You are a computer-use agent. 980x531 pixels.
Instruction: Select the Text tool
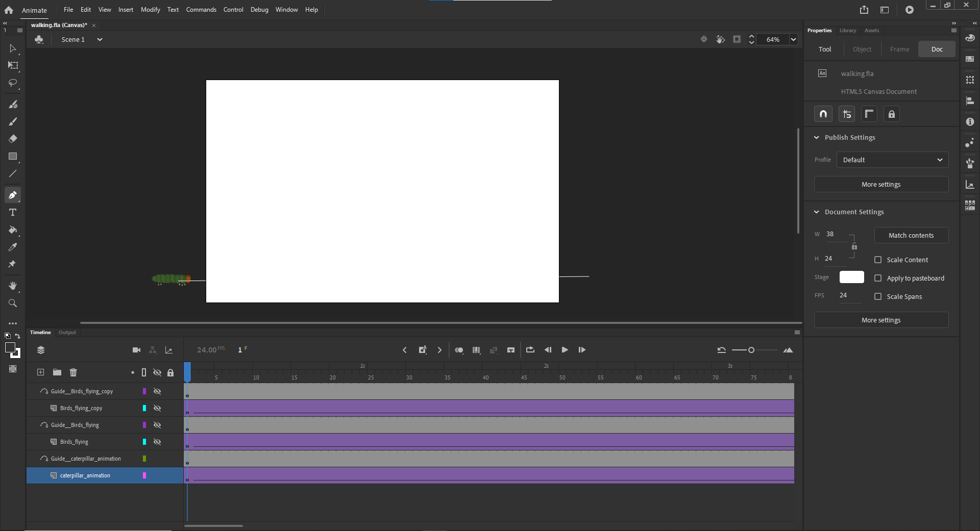click(x=13, y=213)
